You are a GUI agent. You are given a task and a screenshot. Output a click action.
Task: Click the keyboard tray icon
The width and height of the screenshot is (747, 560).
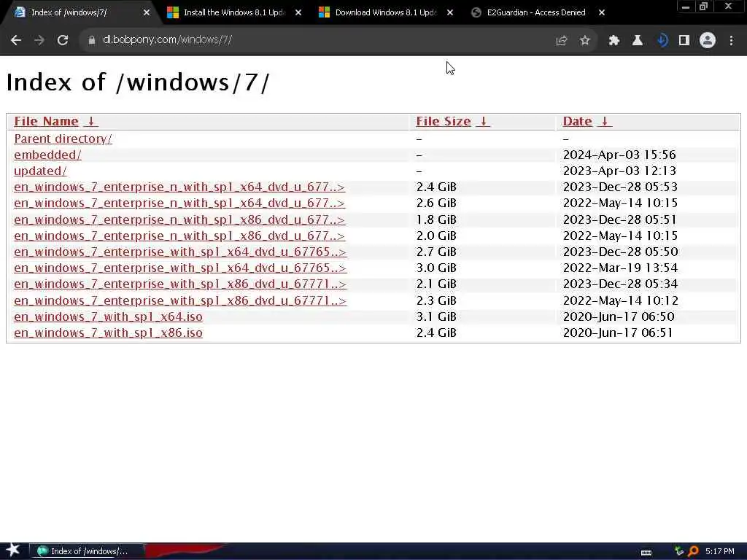pyautogui.click(x=646, y=552)
